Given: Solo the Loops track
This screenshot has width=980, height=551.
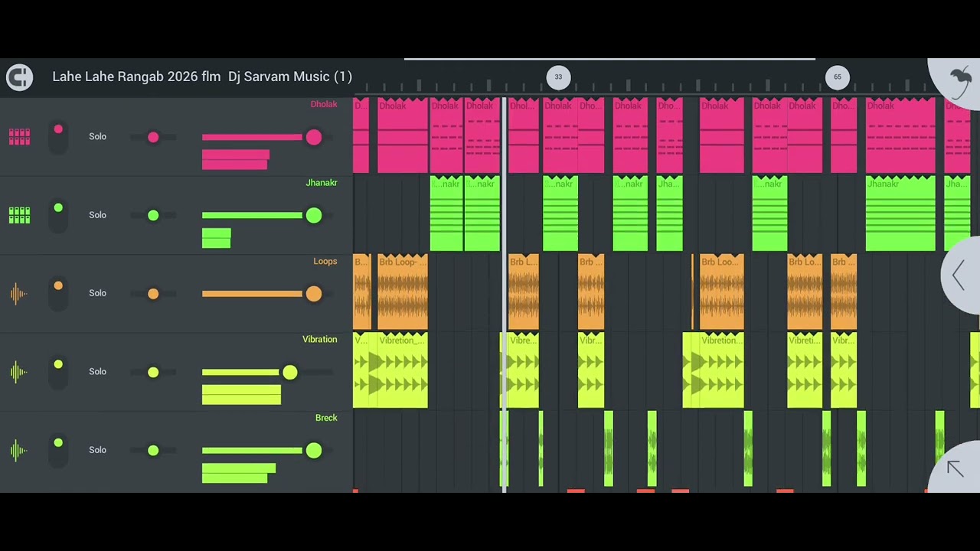Looking at the screenshot, I should [x=97, y=293].
